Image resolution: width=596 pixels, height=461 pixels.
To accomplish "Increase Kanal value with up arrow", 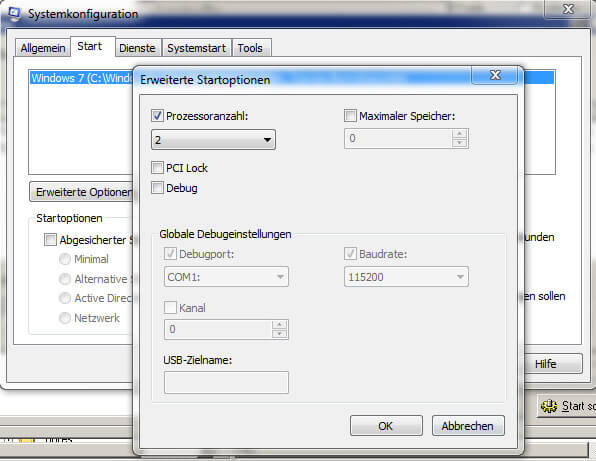I will click(x=279, y=324).
